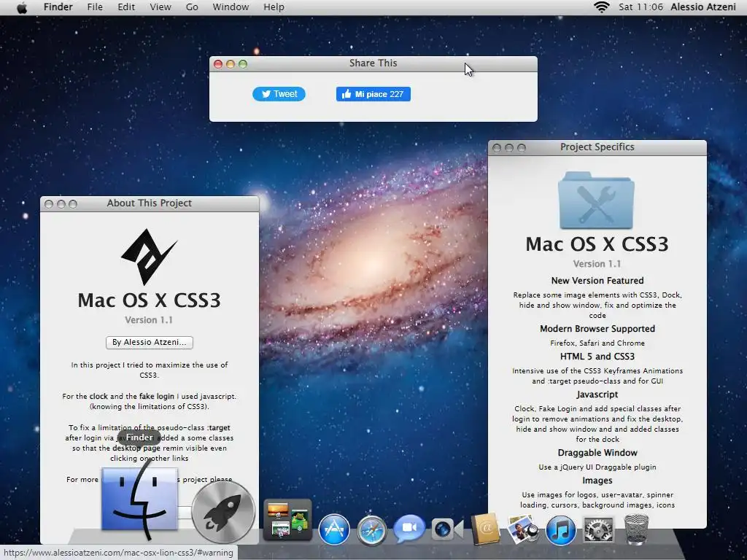This screenshot has width=747, height=560.
Task: Click Mac OS X CSS3 title in Project Specifics
Action: (597, 244)
